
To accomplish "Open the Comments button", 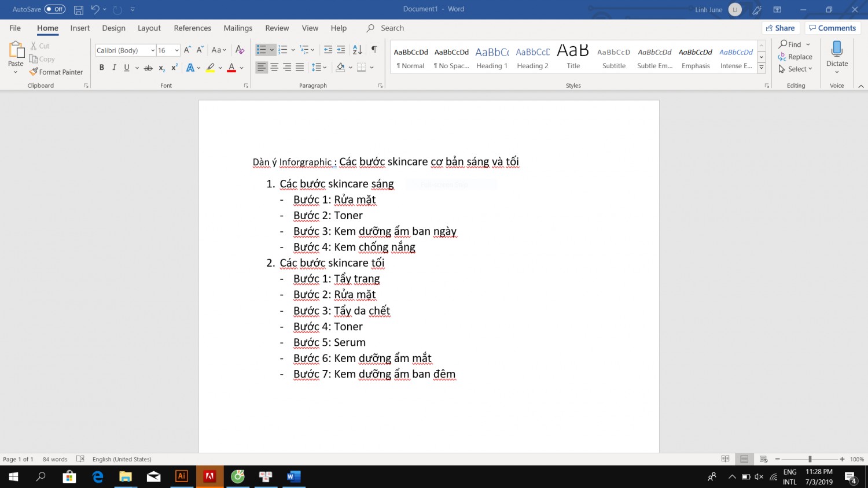I will 832,28.
